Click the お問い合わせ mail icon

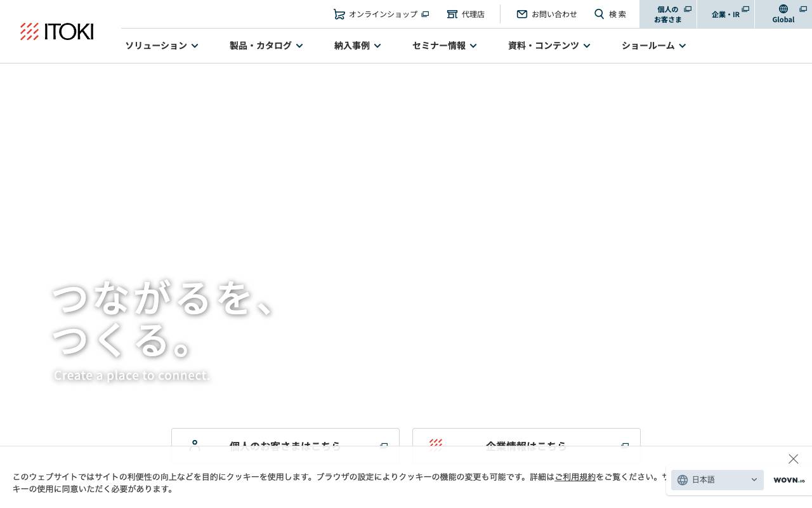522,14
